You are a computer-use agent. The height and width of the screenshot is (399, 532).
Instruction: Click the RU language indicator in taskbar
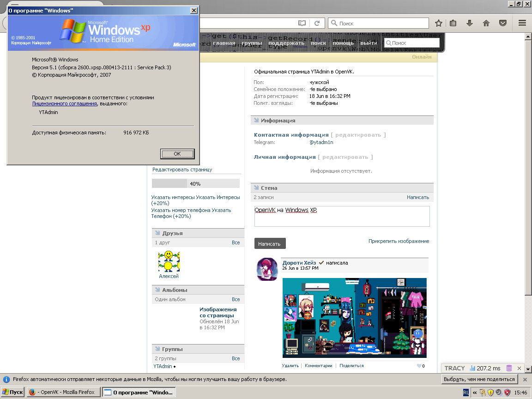pyautogui.click(x=466, y=393)
